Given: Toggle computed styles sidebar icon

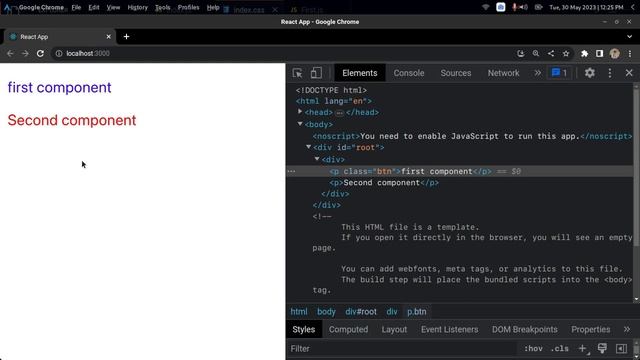Looking at the screenshot, I should (621, 349).
